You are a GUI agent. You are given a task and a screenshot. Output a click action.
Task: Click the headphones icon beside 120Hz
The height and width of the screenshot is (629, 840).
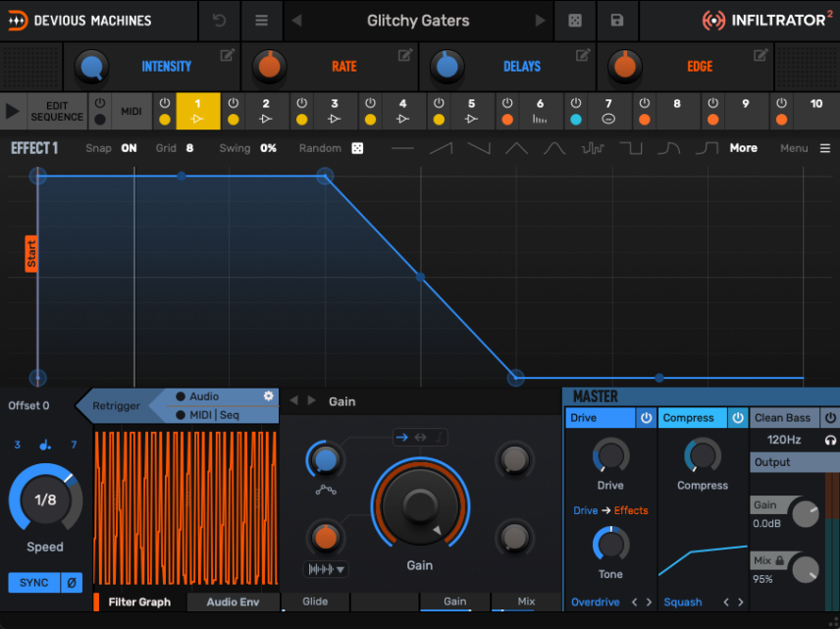830,440
